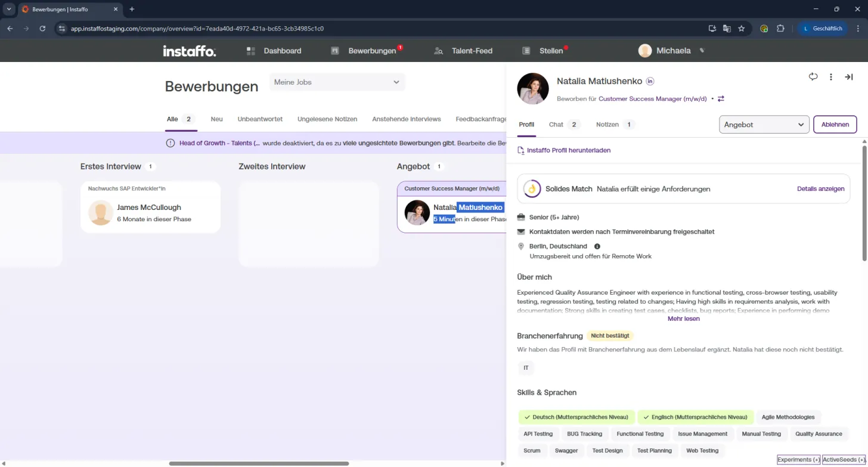The image size is (868, 467).
Task: Click the info icon beside Berlin, Deutschland
Action: click(597, 246)
